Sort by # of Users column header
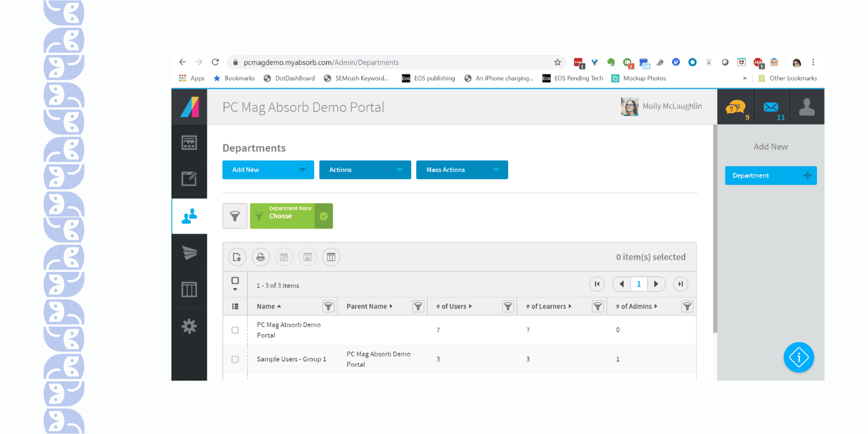 pos(454,307)
